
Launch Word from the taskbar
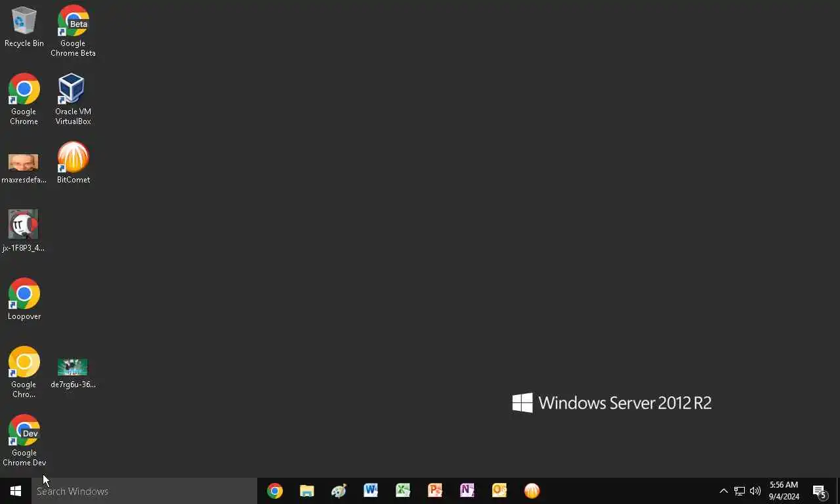click(371, 491)
